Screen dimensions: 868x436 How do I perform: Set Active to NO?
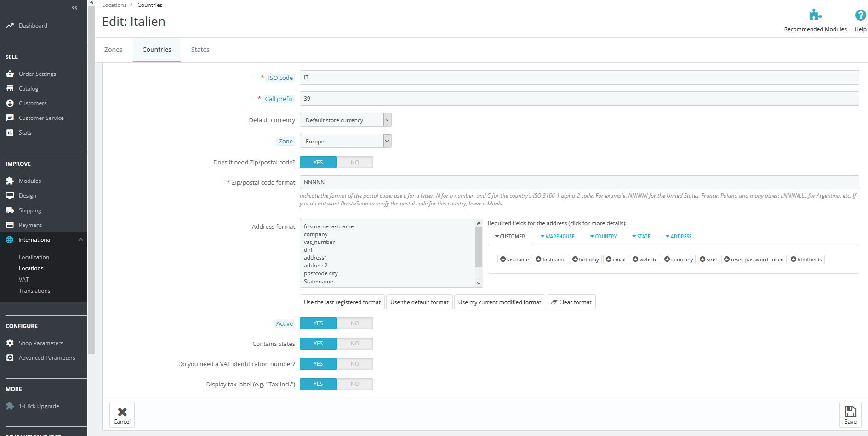click(355, 323)
